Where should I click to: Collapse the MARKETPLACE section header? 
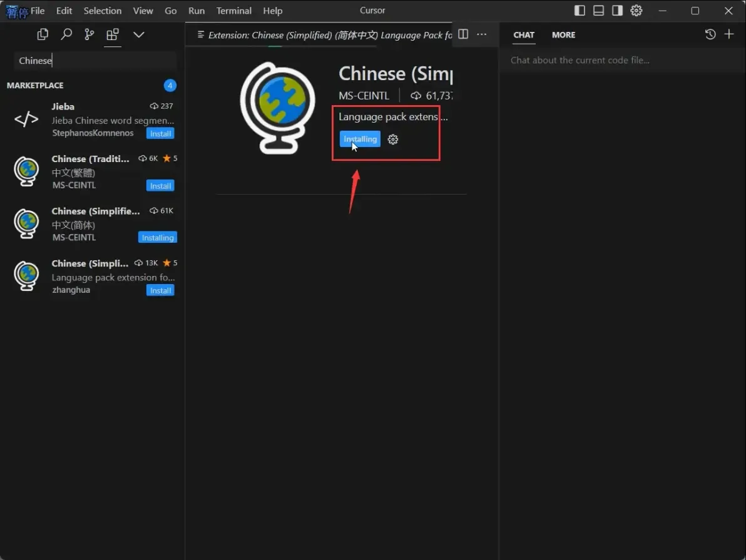point(36,85)
